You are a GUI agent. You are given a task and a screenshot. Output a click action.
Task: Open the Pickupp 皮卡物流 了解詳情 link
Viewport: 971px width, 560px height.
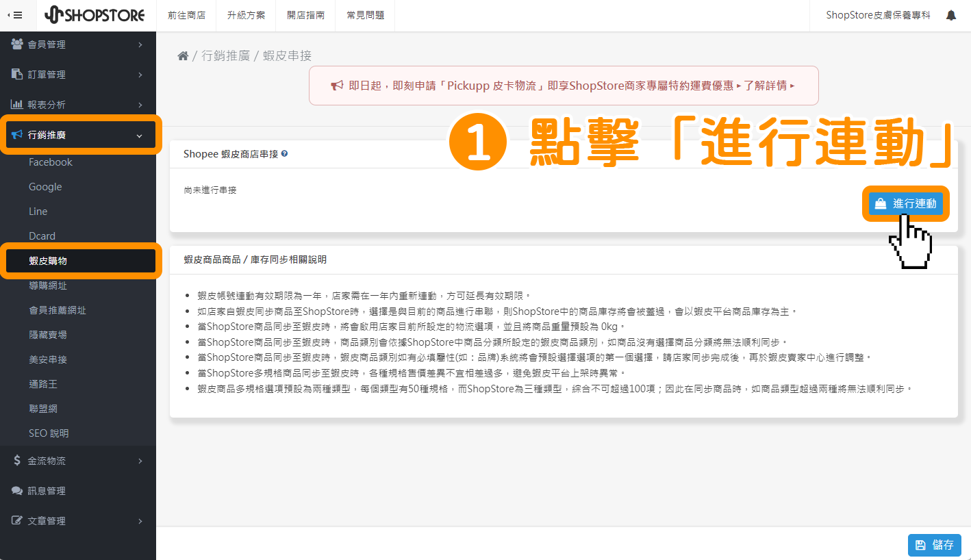[769, 86]
